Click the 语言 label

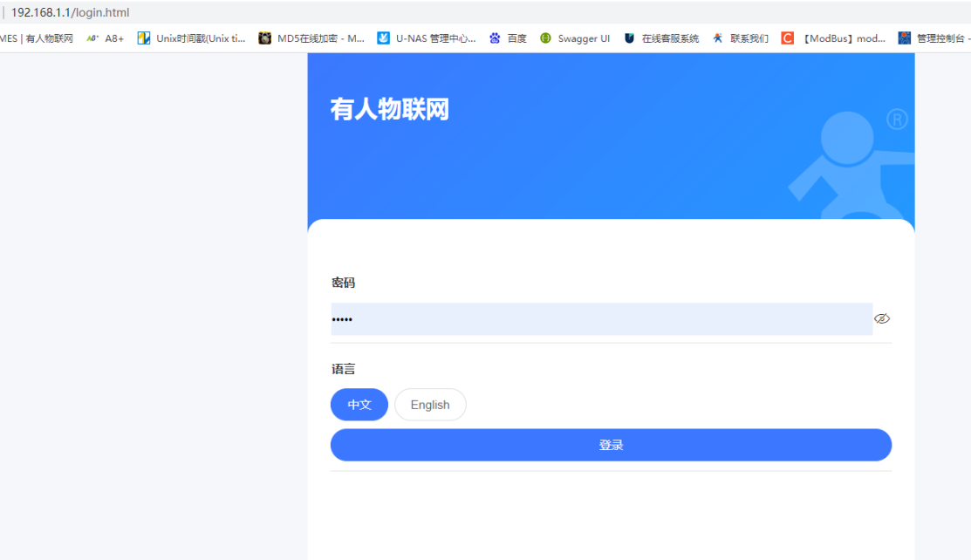pos(343,369)
